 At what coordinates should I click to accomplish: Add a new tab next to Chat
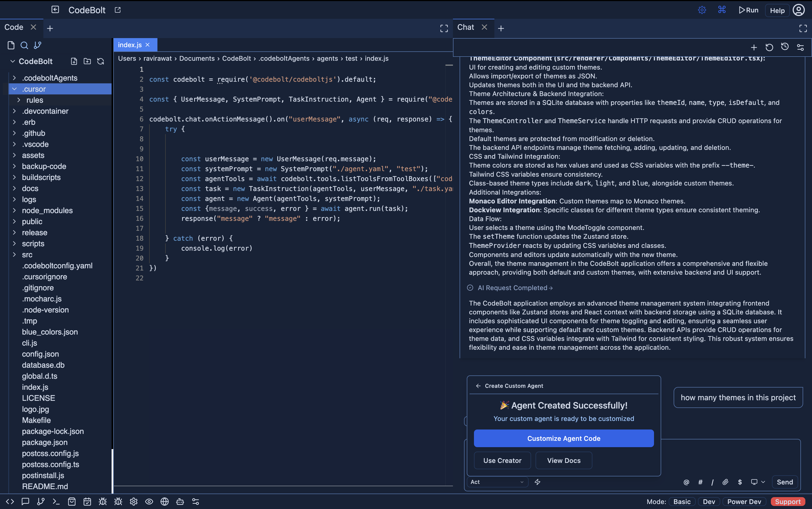click(x=501, y=29)
